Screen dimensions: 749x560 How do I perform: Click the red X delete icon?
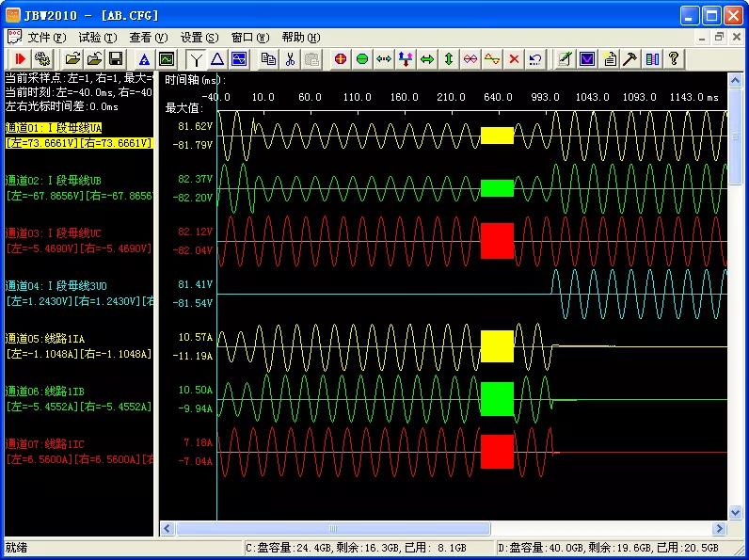(514, 58)
